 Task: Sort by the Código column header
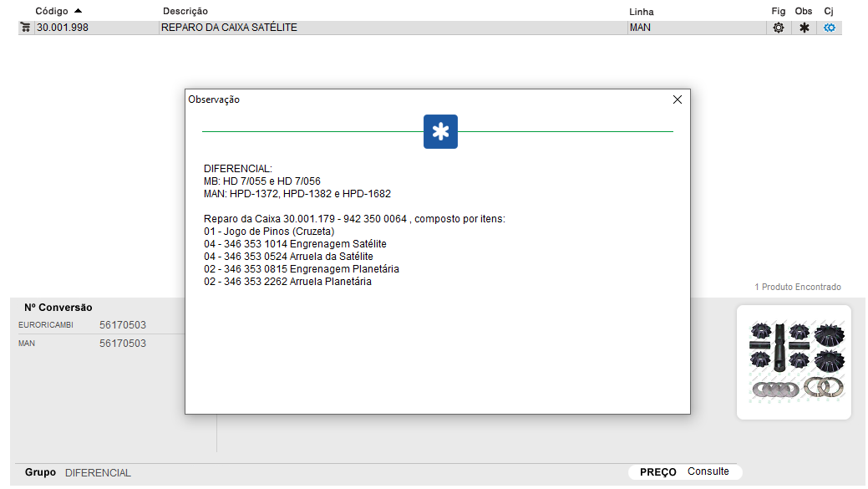point(51,12)
